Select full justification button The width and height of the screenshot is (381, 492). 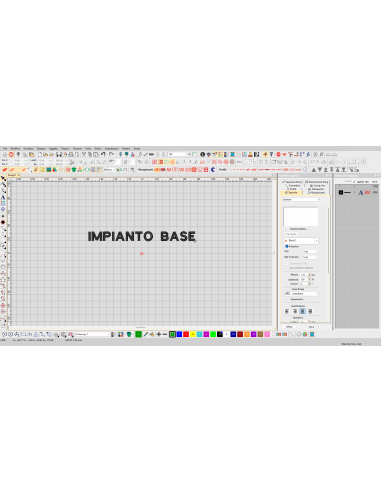[310, 311]
